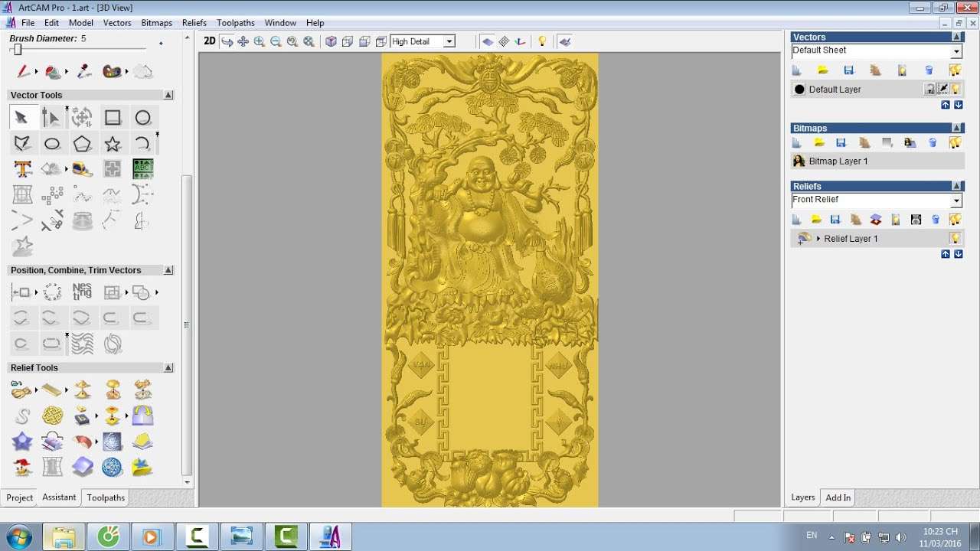
Task: Toggle the 3D view light bulb in toolbar
Action: 542,41
